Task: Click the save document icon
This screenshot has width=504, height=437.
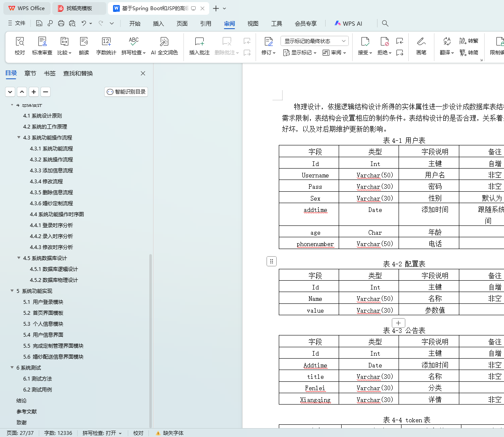Action: click(x=39, y=23)
